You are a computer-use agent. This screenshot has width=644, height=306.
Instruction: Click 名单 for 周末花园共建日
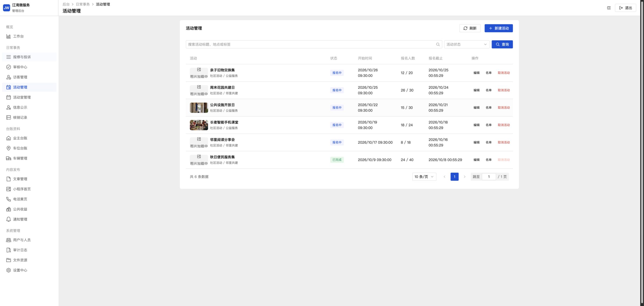click(x=489, y=90)
